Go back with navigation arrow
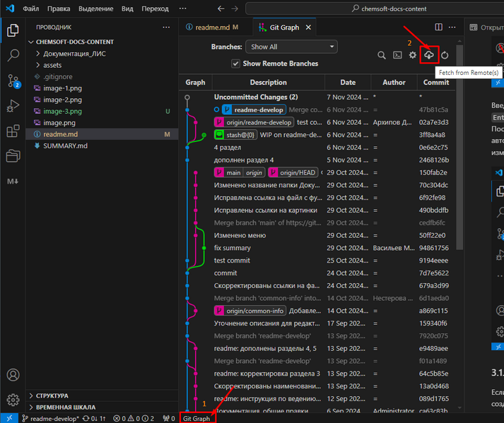Image resolution: width=504 pixels, height=423 pixels. (221, 8)
